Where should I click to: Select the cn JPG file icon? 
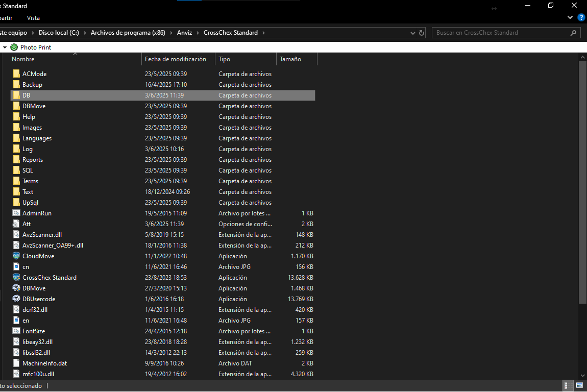pyautogui.click(x=16, y=266)
